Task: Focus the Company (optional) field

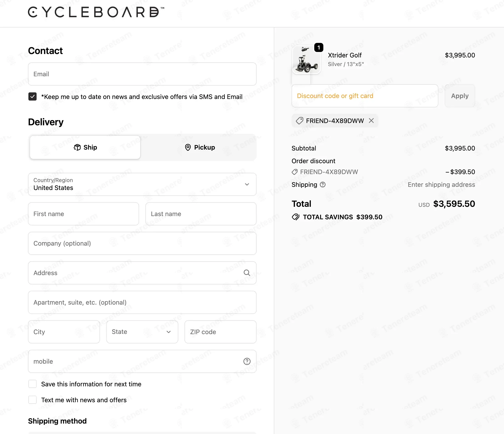Action: pyautogui.click(x=142, y=244)
